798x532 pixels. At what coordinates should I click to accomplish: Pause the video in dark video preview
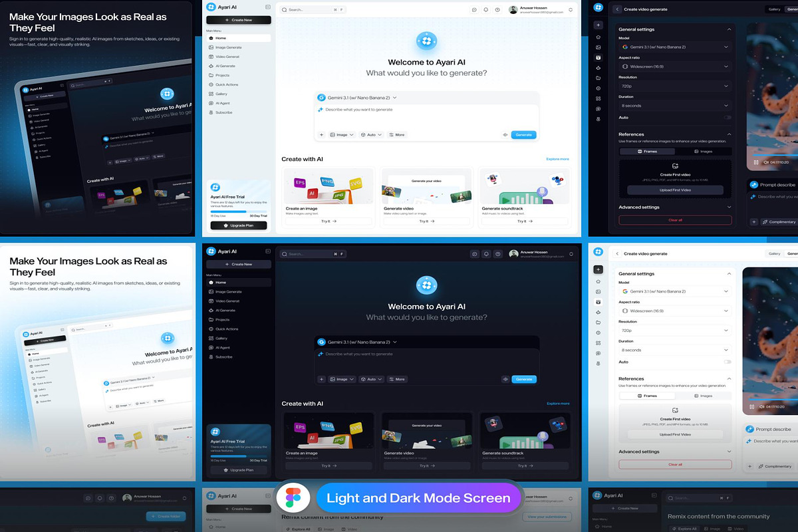[756, 162]
